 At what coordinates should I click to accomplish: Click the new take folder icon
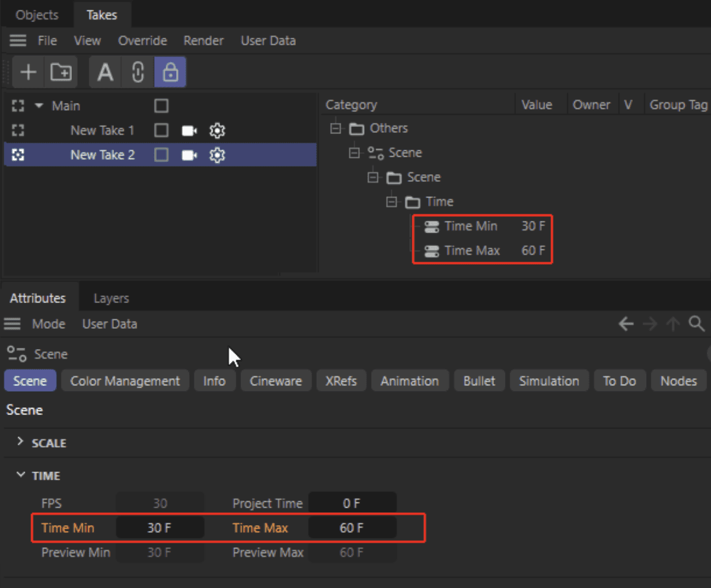(x=61, y=72)
